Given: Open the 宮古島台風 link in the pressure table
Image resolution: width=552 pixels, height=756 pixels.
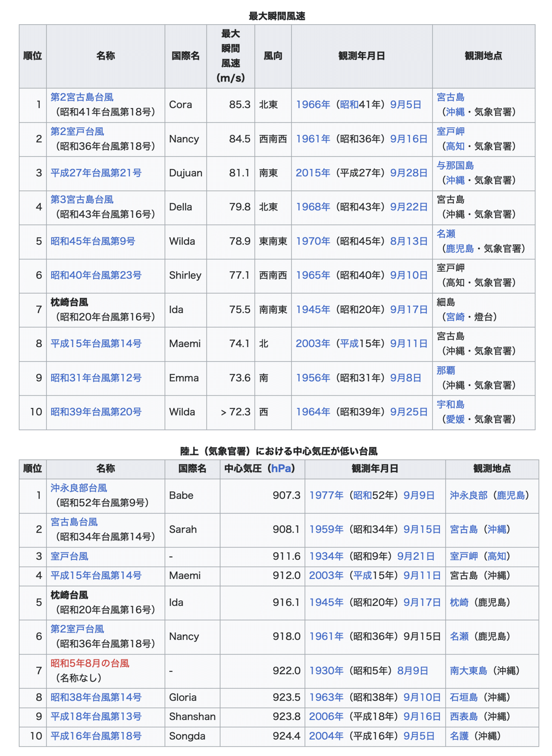Looking at the screenshot, I should click(74, 522).
